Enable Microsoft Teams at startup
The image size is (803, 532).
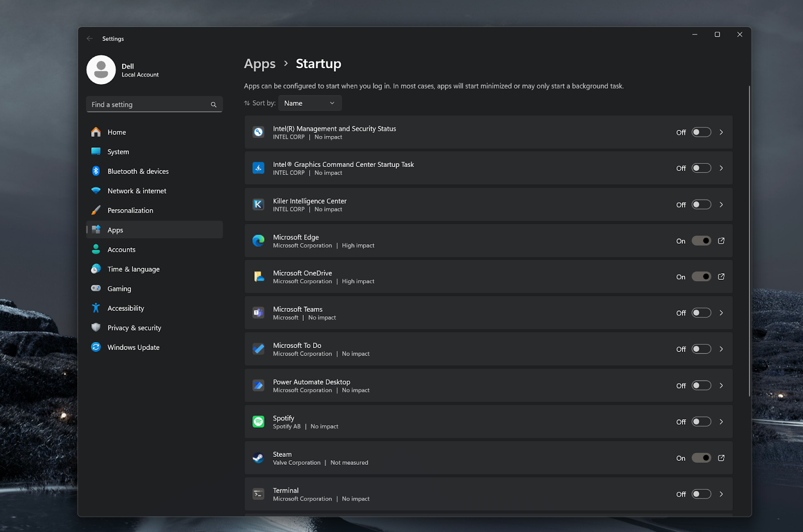701,313
